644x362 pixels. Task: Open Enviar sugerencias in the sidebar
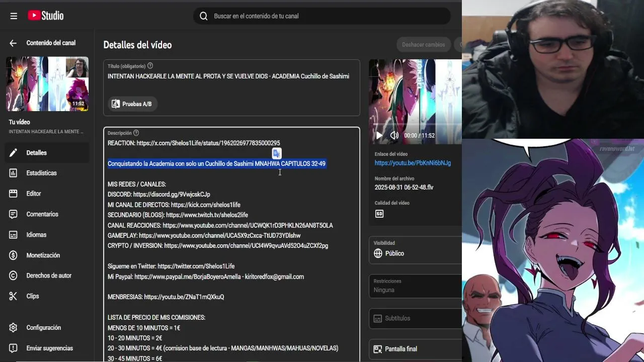coord(47,348)
